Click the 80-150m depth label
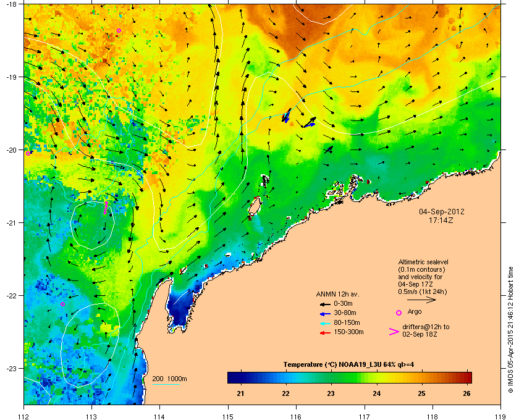Image resolution: width=519 pixels, height=420 pixels. click(x=347, y=322)
